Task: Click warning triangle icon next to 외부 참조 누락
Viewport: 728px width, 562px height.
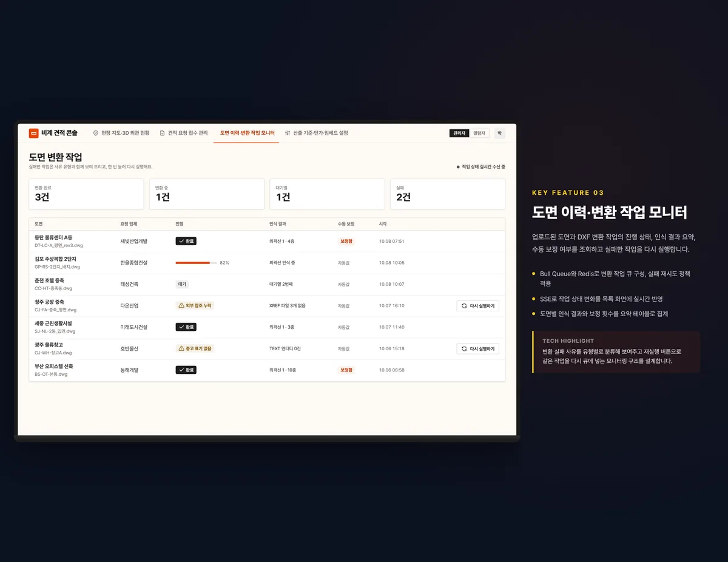Action: click(x=181, y=306)
